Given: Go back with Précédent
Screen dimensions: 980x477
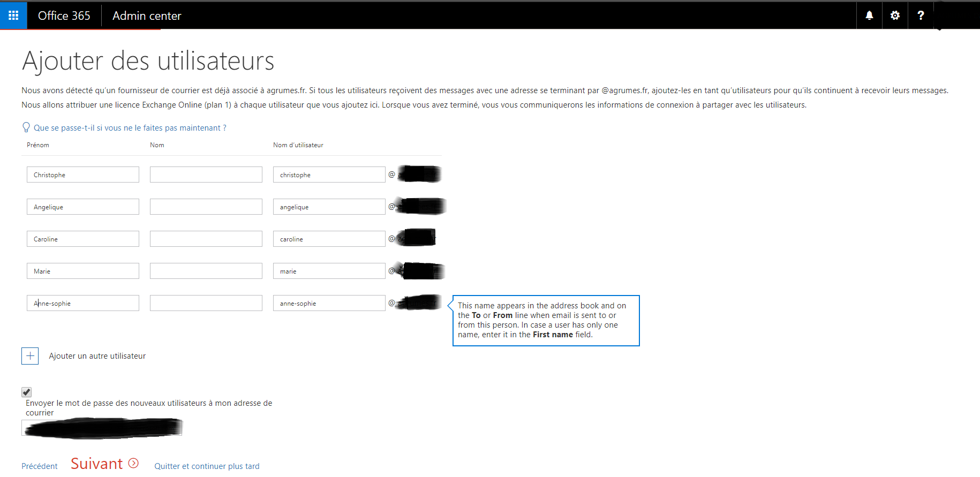Looking at the screenshot, I should coord(40,466).
